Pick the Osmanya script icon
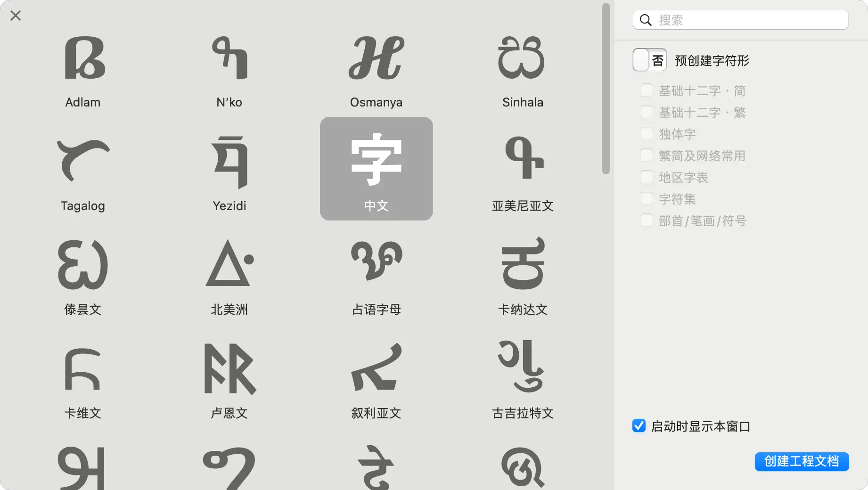868x490 pixels. [376, 68]
